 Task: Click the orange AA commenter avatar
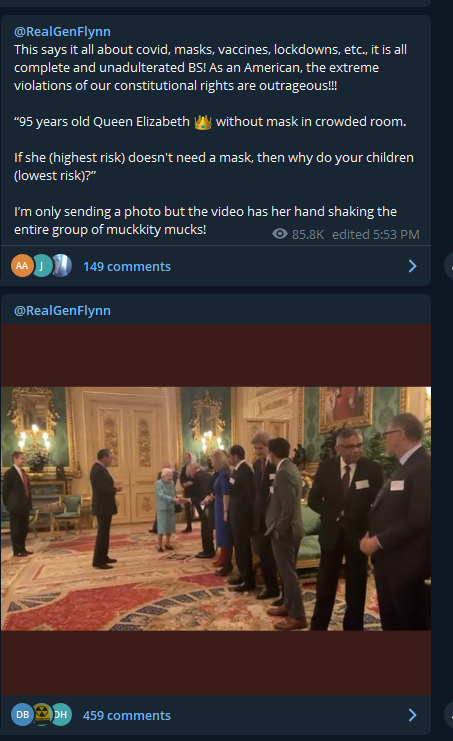[22, 266]
